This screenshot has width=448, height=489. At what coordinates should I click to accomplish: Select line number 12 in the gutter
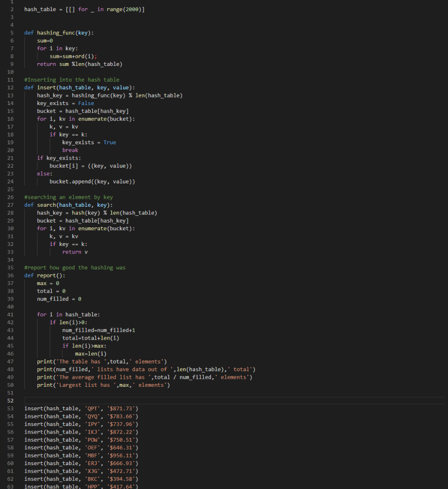tap(10, 87)
